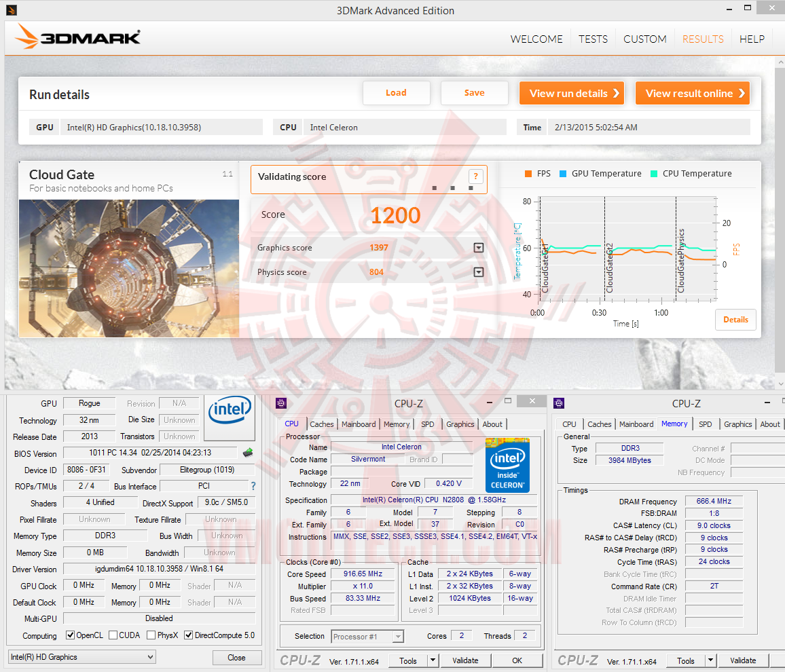Open the Processor #1 selection dropdown
Image resolution: width=785 pixels, height=672 pixels.
click(367, 637)
